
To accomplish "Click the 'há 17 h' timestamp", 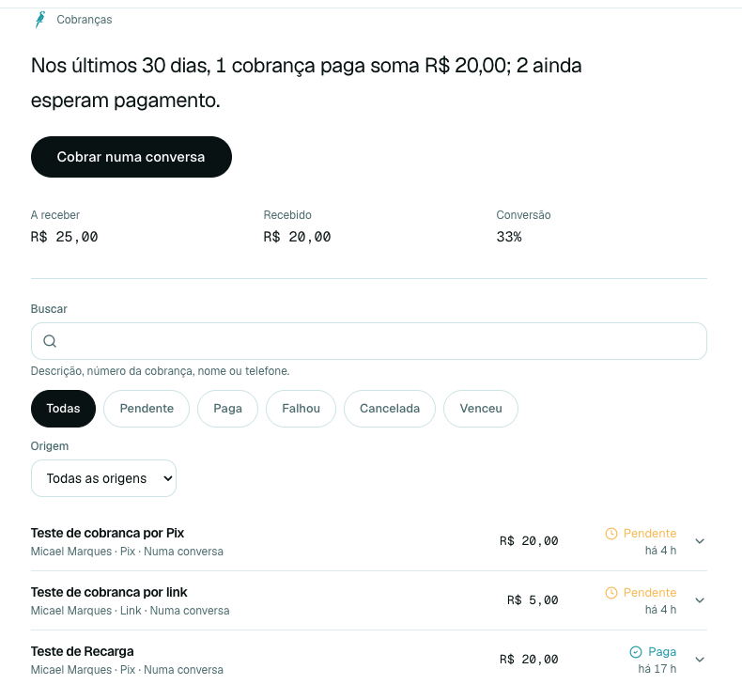I will 657,669.
